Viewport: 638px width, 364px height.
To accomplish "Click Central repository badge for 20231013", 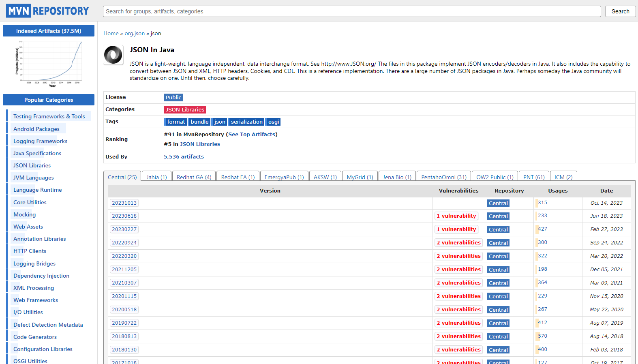I will click(x=498, y=203).
